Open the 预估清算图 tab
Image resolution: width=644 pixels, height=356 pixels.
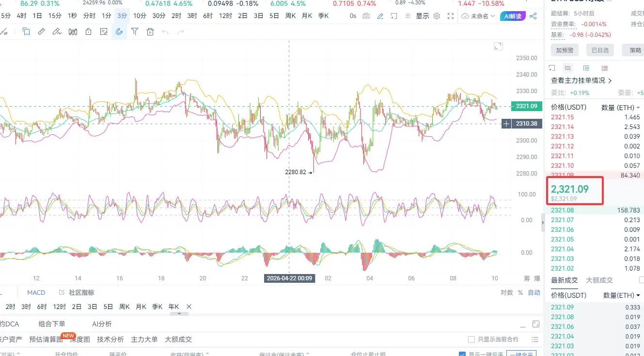pyautogui.click(x=46, y=340)
